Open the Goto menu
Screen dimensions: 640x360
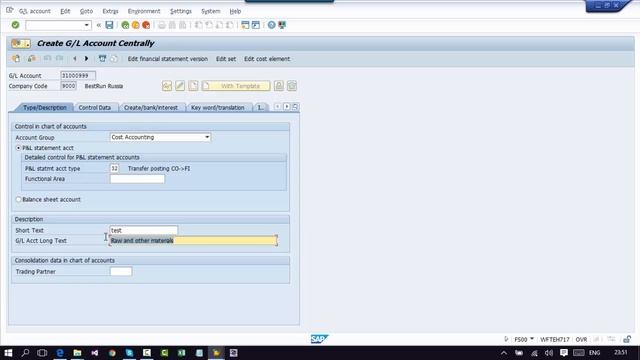click(86, 11)
